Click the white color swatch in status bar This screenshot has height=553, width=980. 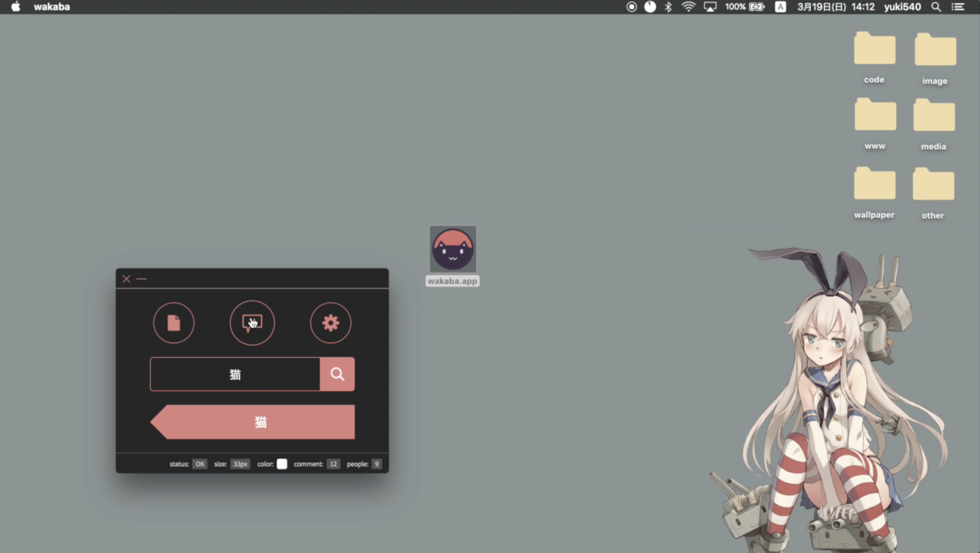[x=282, y=464]
